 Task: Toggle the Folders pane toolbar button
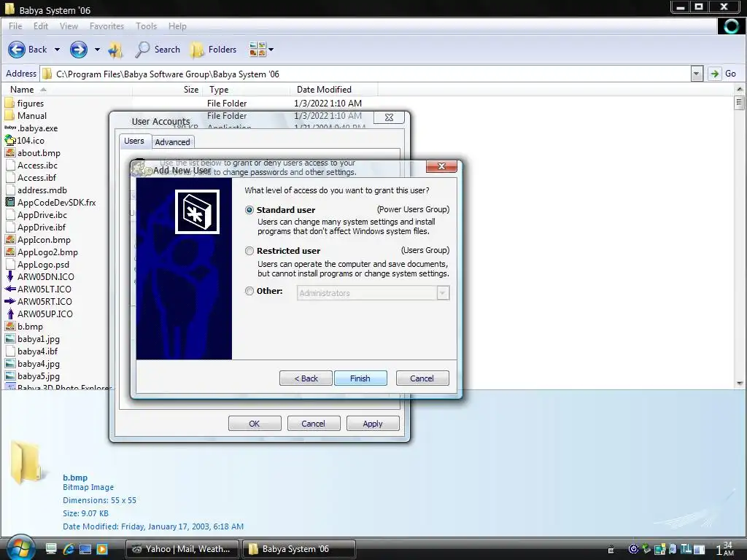pyautogui.click(x=213, y=50)
